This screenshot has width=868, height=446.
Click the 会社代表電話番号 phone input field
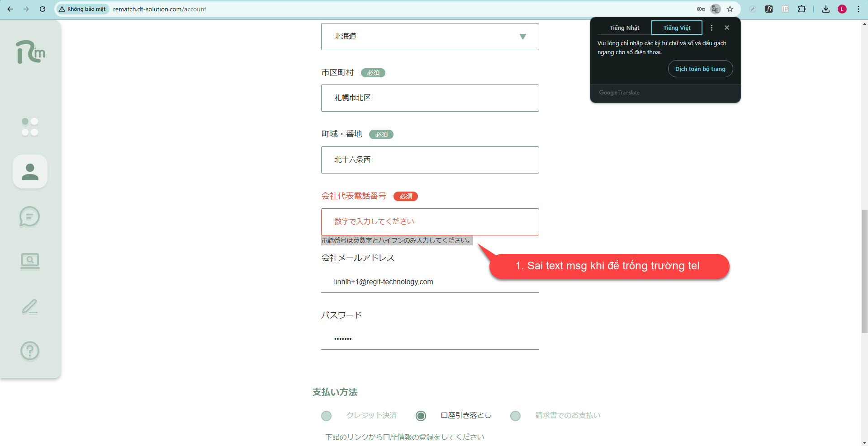coord(430,222)
